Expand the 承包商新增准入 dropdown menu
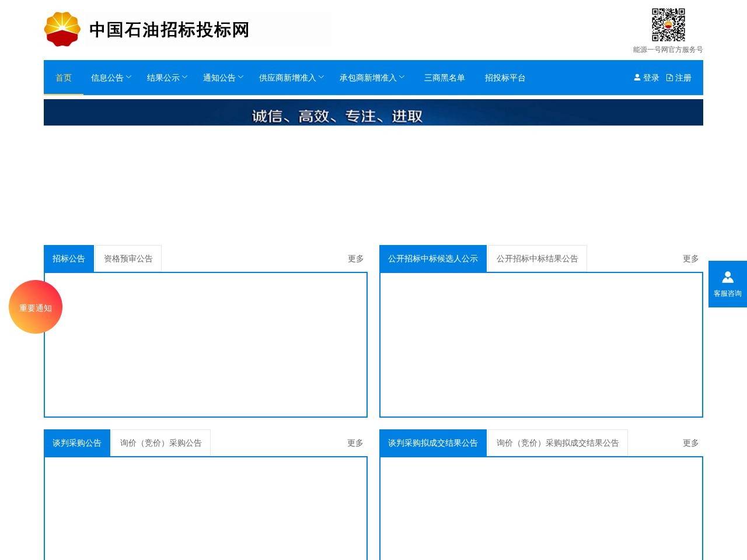The width and height of the screenshot is (747, 560). 372,78
